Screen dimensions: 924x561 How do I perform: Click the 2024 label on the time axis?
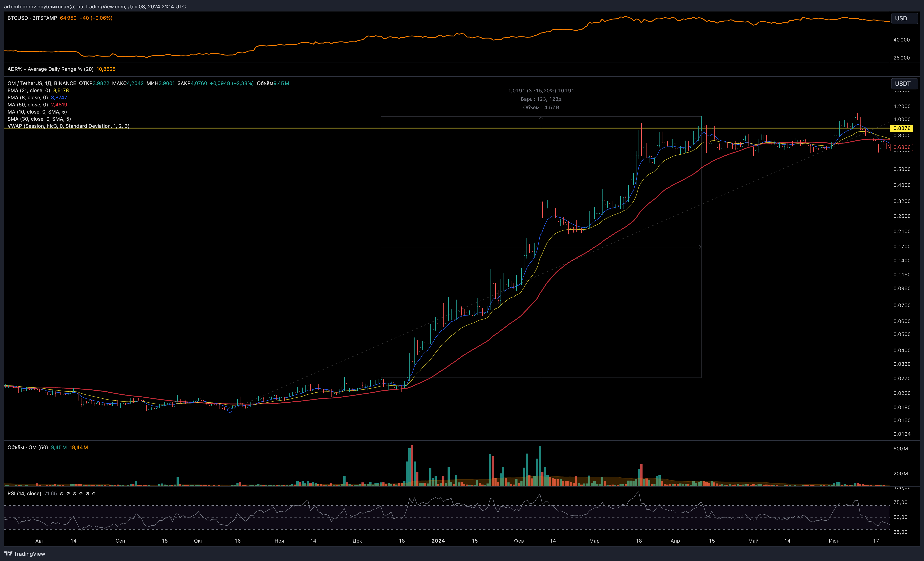coord(438,541)
